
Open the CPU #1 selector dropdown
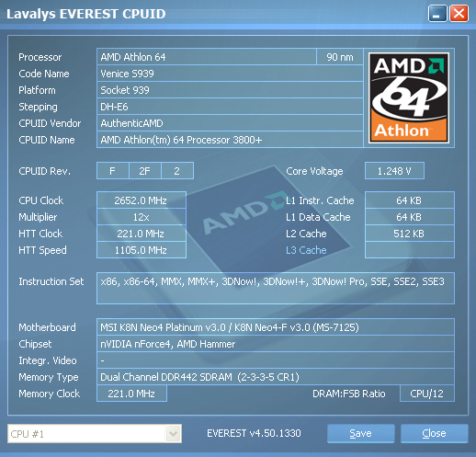point(95,434)
